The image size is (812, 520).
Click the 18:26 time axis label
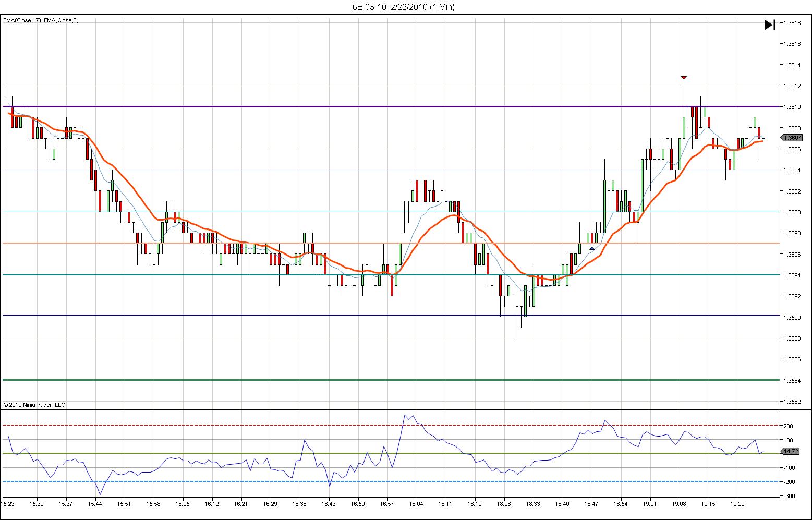pos(504,504)
